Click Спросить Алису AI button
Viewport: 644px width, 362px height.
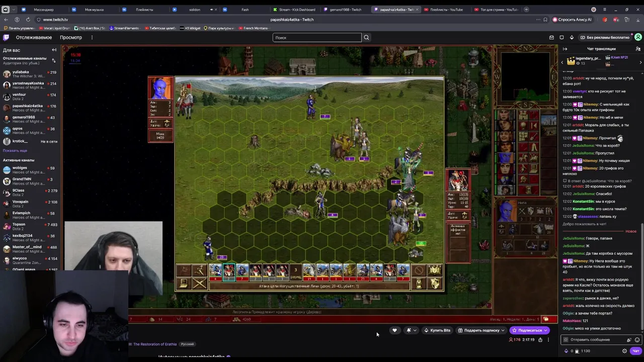[572, 20]
